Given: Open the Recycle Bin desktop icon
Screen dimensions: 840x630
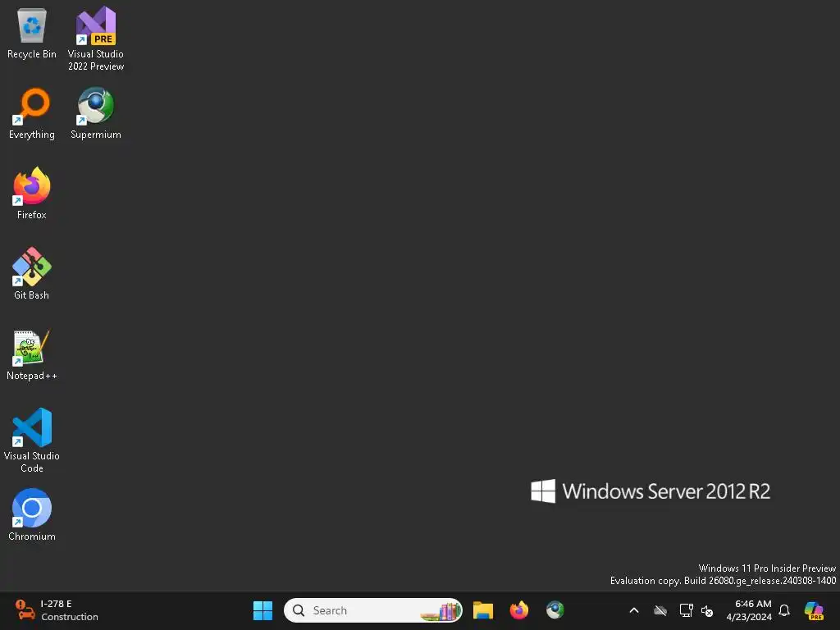Looking at the screenshot, I should (x=32, y=33).
